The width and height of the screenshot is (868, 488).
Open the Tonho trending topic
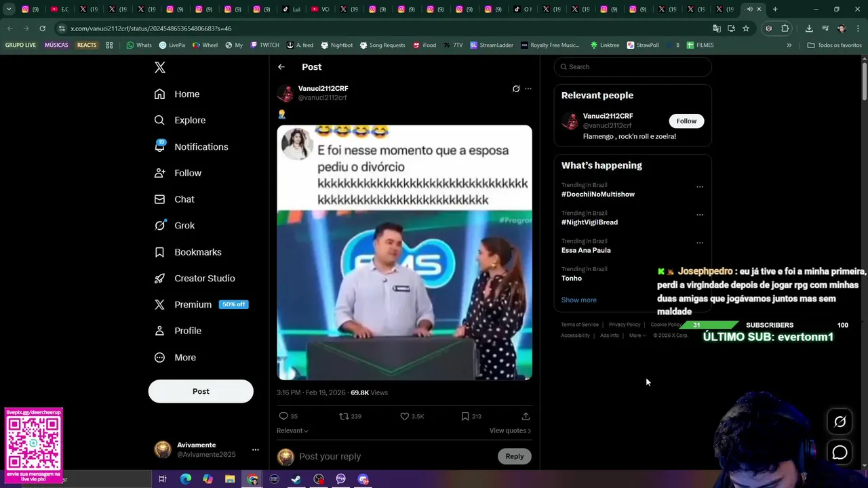572,279
